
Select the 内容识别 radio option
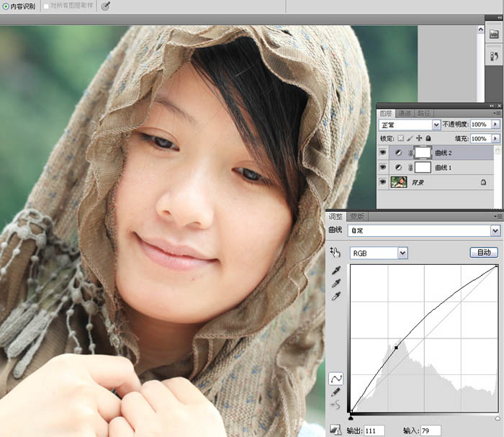6,6
